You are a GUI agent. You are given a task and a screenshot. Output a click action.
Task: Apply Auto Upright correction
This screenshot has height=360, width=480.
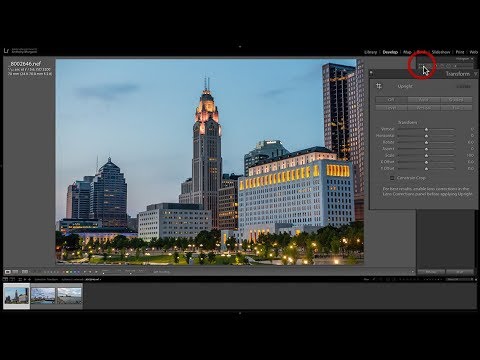tap(423, 99)
